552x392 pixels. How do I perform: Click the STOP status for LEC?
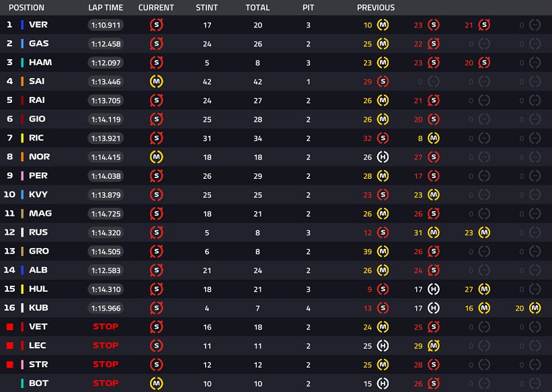(106, 346)
